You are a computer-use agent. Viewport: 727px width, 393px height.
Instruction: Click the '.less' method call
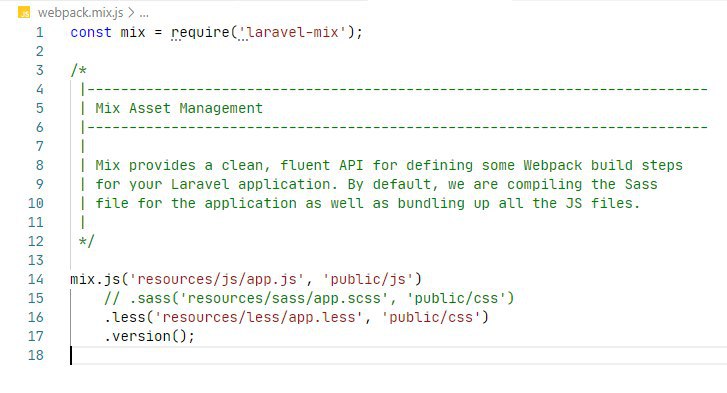[x=125, y=317]
